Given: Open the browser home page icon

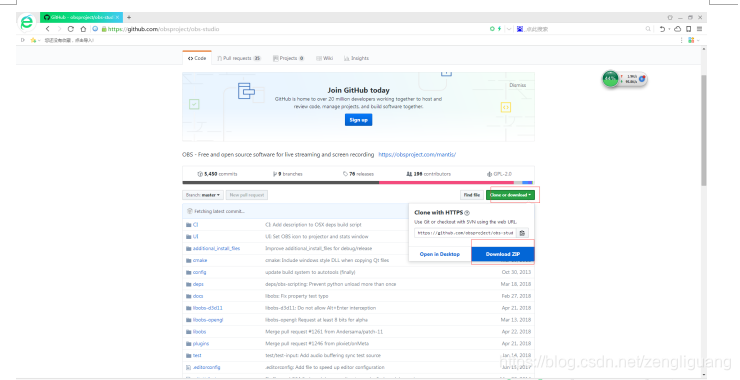Looking at the screenshot, I should point(83,29).
